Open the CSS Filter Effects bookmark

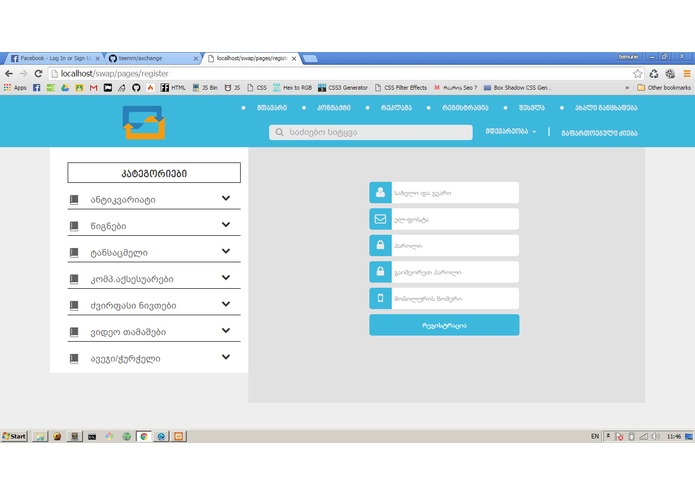401,88
